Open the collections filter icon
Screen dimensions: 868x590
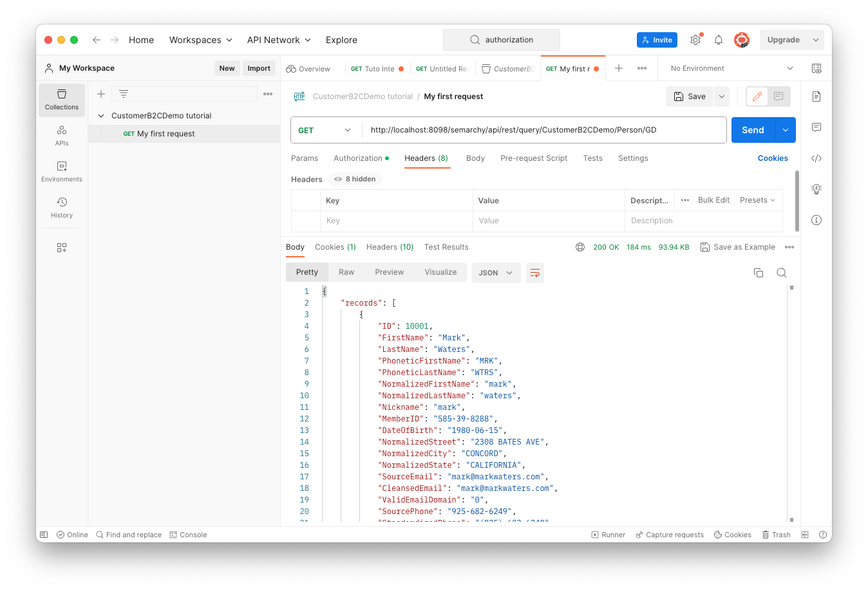coord(124,94)
